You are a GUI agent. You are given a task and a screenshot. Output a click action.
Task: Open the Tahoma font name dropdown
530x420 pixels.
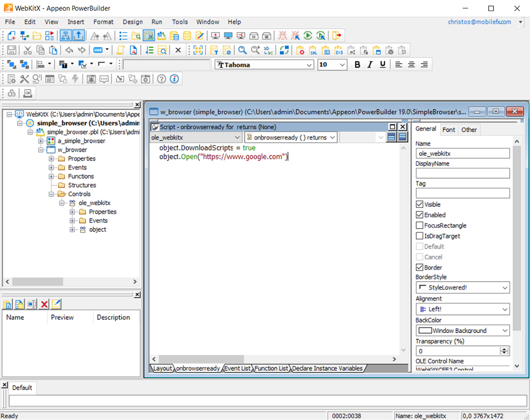pyautogui.click(x=310, y=65)
